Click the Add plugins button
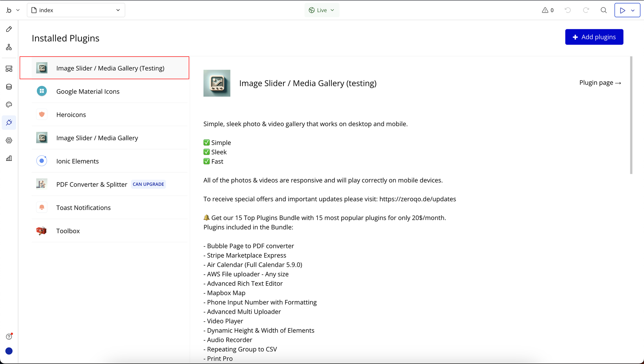644x364 pixels. tap(594, 37)
